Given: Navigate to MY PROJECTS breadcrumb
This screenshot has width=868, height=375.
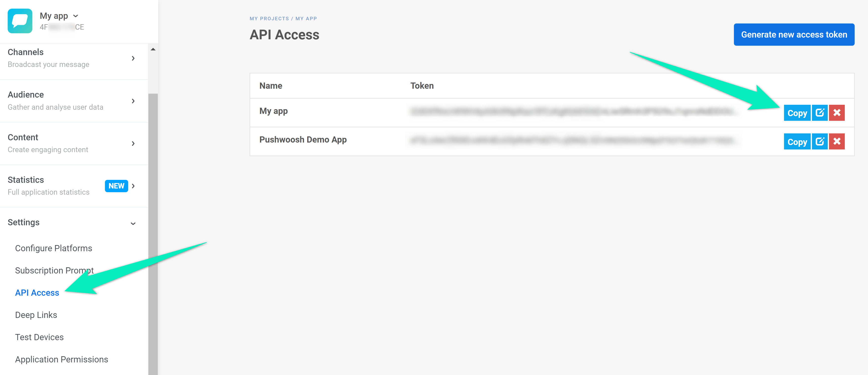Looking at the screenshot, I should (x=269, y=19).
